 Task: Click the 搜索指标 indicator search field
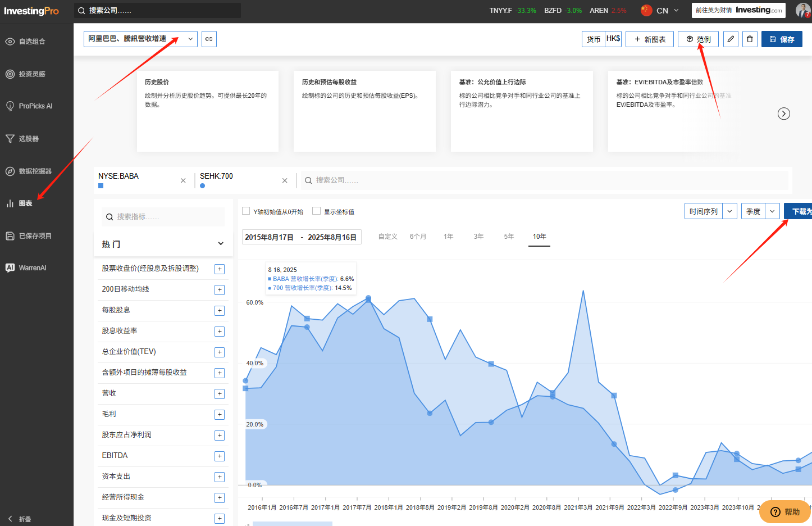tap(163, 217)
